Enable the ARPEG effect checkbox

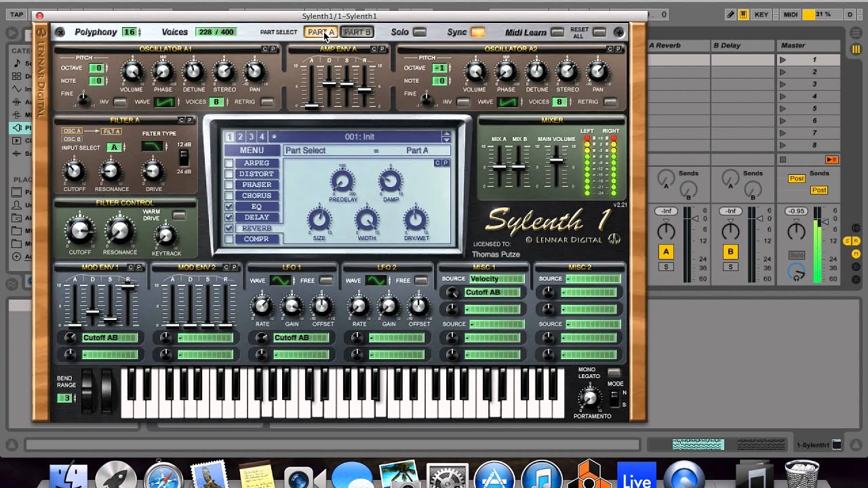pyautogui.click(x=229, y=163)
